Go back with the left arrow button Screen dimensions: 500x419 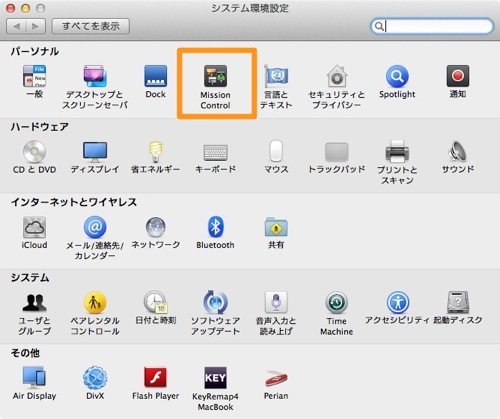coord(17,26)
